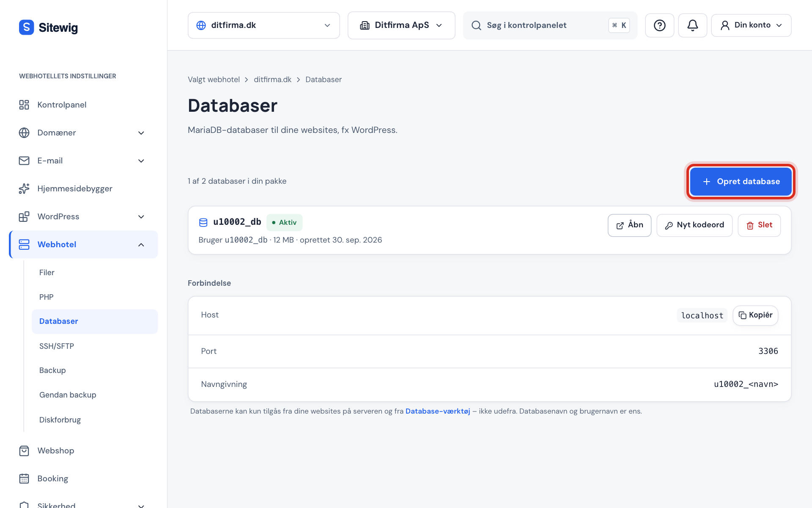Open the PHP submenu item
The width and height of the screenshot is (812, 508).
[94, 297]
